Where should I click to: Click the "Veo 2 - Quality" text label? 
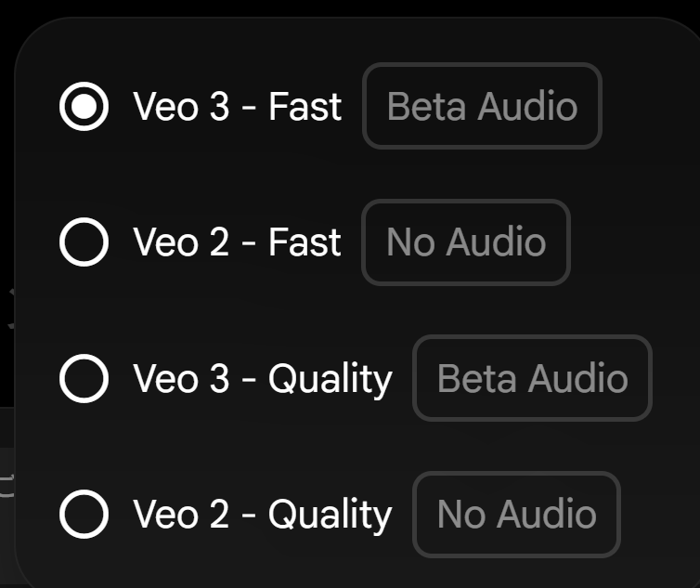click(x=262, y=515)
